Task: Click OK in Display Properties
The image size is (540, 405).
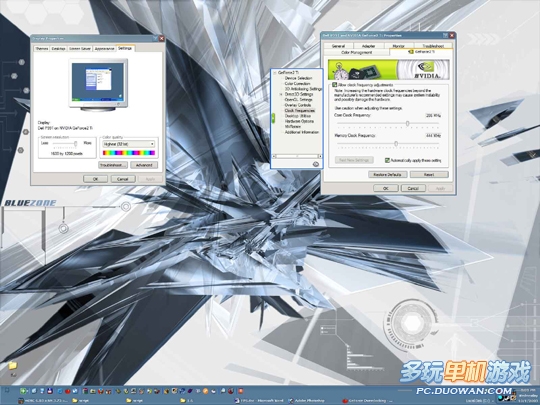Action: pos(95,179)
